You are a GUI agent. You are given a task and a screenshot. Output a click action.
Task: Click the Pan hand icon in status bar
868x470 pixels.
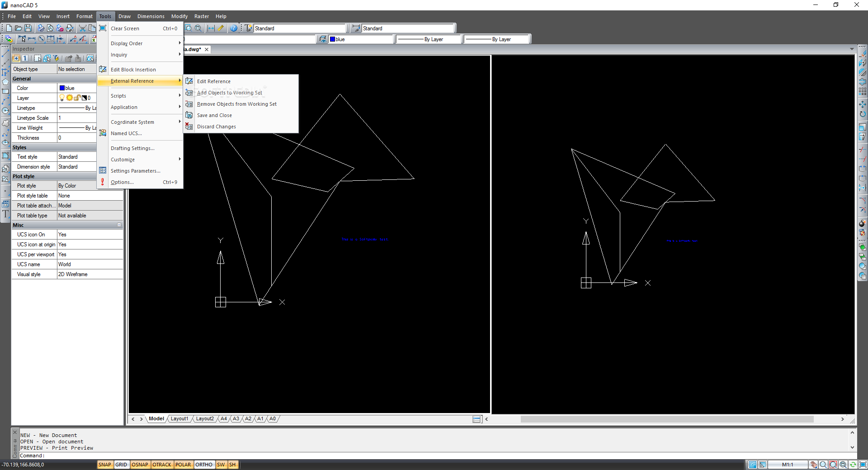814,465
